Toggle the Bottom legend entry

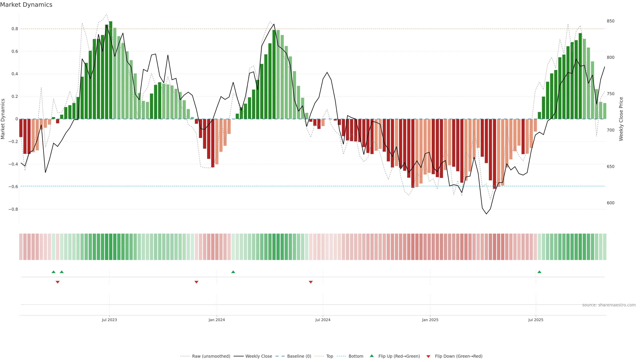356,356
